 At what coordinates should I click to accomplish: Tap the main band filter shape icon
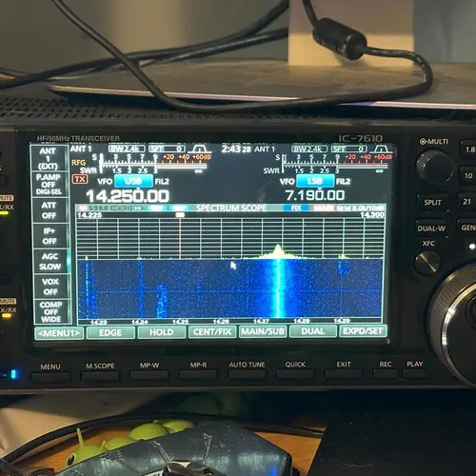(200, 149)
